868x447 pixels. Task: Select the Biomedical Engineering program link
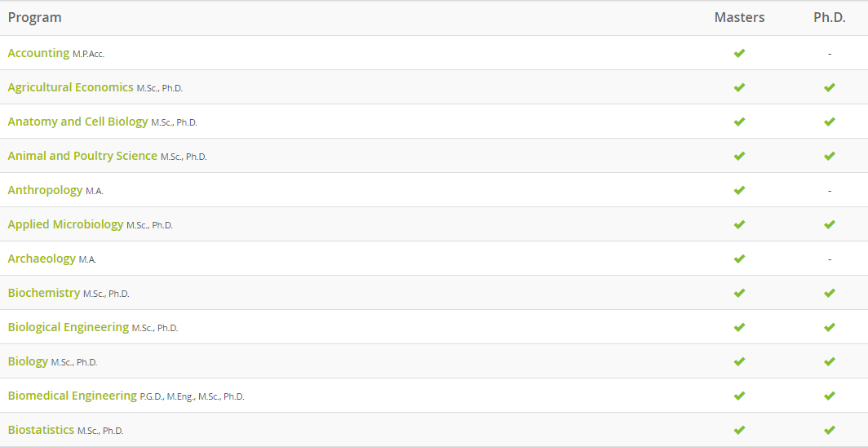point(72,396)
